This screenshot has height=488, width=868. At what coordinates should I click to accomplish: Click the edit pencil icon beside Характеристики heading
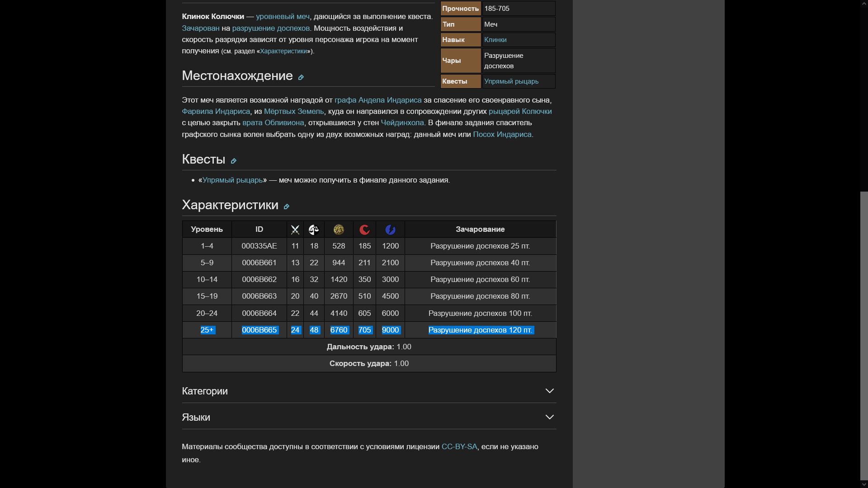tap(286, 206)
